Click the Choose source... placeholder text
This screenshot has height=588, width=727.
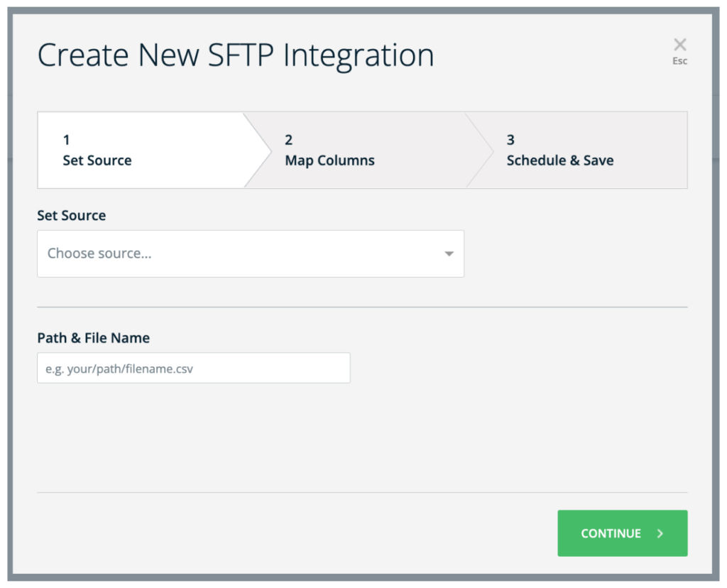[99, 254]
